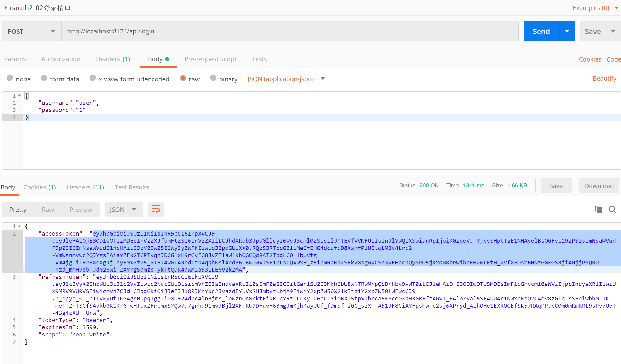Click the "expiresIn": 3599 line
This screenshot has height=364, width=621.
pyautogui.click(x=68, y=327)
